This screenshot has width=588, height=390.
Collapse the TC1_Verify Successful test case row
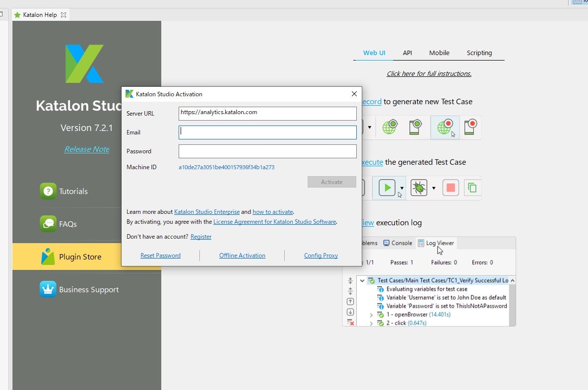click(x=362, y=280)
